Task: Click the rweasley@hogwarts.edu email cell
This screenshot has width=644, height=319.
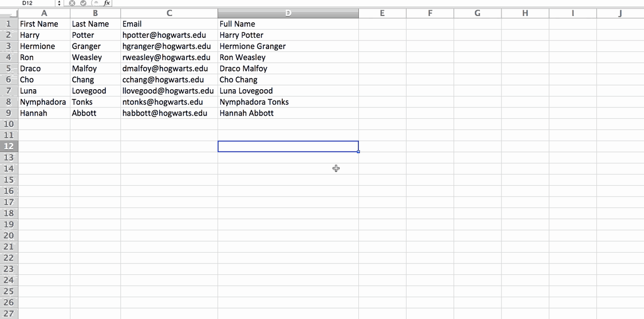Action: click(x=169, y=57)
